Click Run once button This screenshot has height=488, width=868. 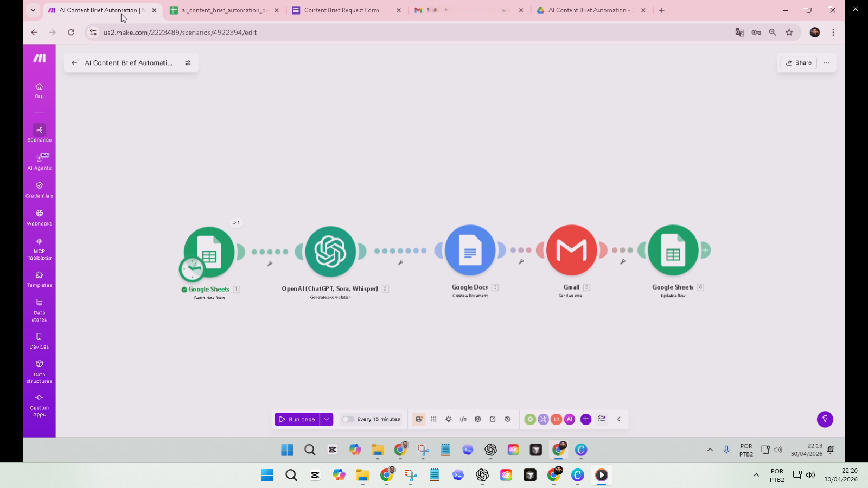(x=297, y=419)
